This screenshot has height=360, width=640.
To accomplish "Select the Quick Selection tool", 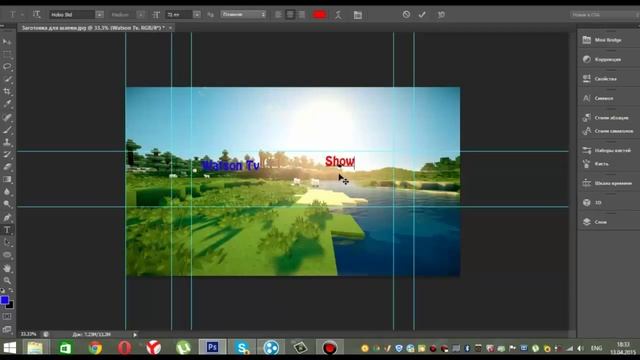I will [x=7, y=79].
